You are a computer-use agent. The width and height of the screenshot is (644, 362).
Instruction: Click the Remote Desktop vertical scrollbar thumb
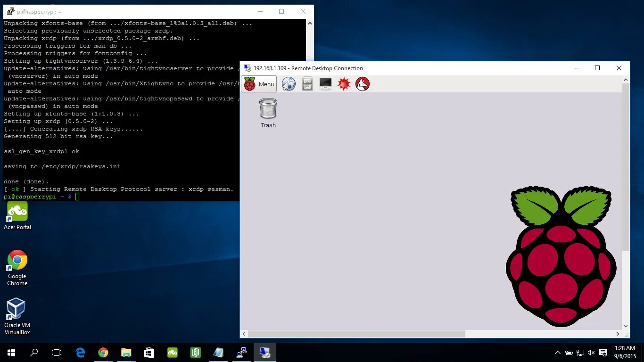click(x=626, y=167)
